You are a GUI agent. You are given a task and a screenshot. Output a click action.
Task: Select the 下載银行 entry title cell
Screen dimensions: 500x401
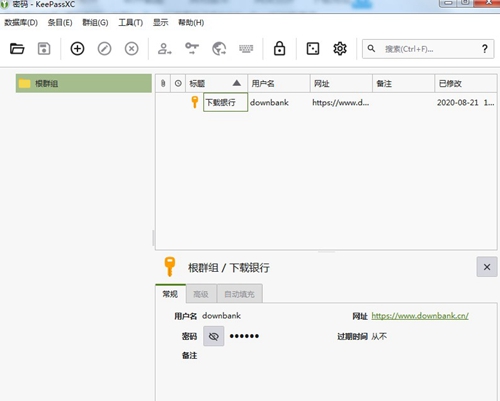pyautogui.click(x=225, y=102)
